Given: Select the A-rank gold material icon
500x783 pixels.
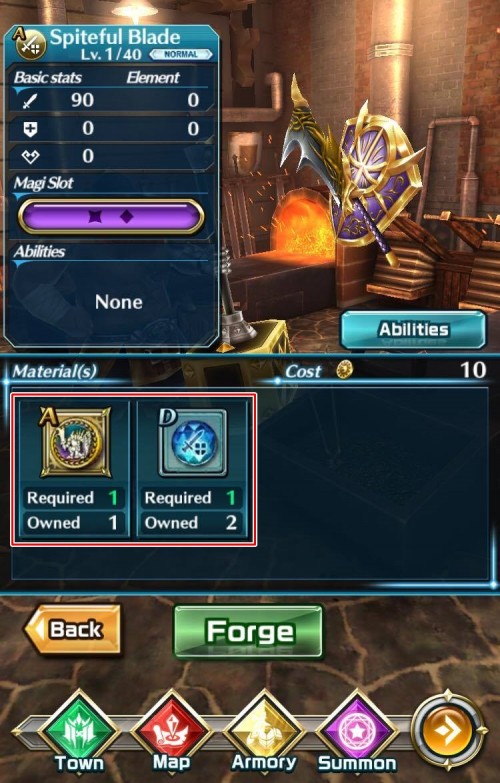Looking at the screenshot, I should click(x=75, y=442).
